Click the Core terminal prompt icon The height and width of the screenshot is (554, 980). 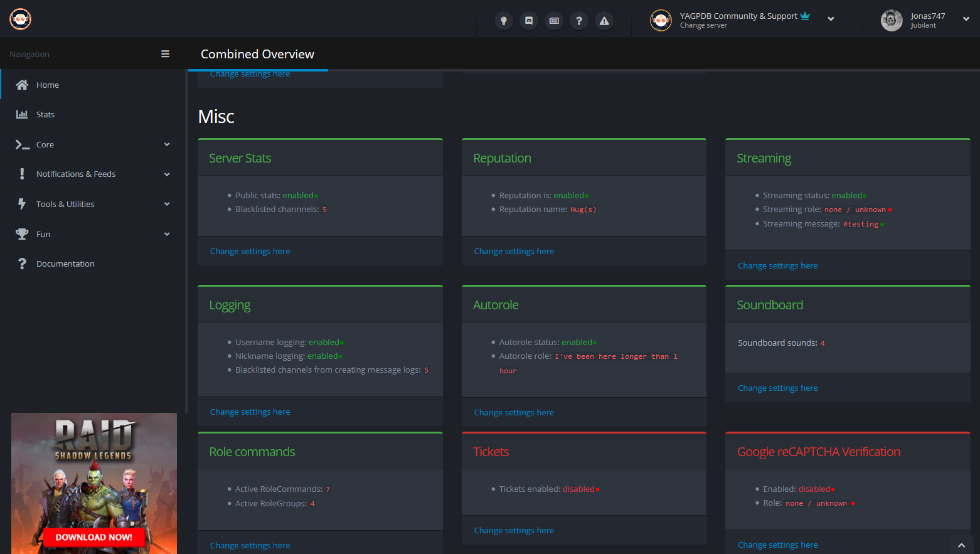23,144
